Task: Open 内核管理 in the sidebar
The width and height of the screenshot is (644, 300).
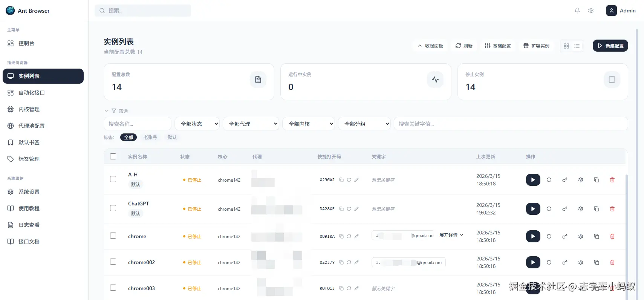Action: (x=43, y=109)
